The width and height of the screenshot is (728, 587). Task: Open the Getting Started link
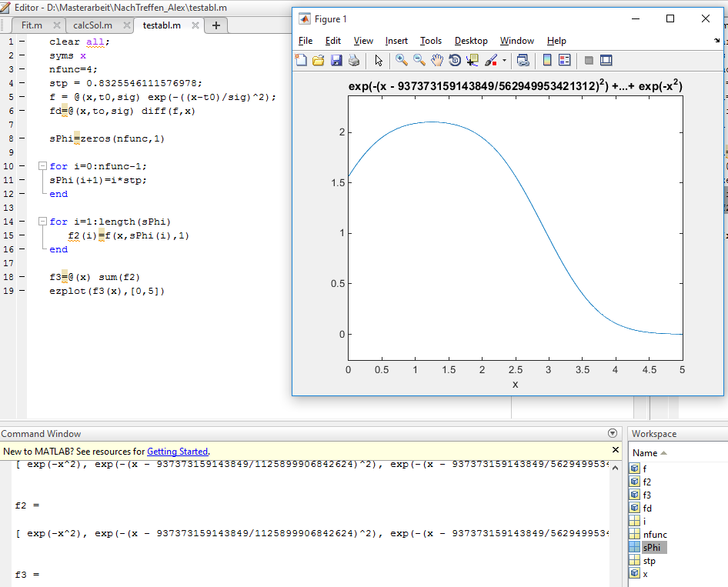coord(177,452)
